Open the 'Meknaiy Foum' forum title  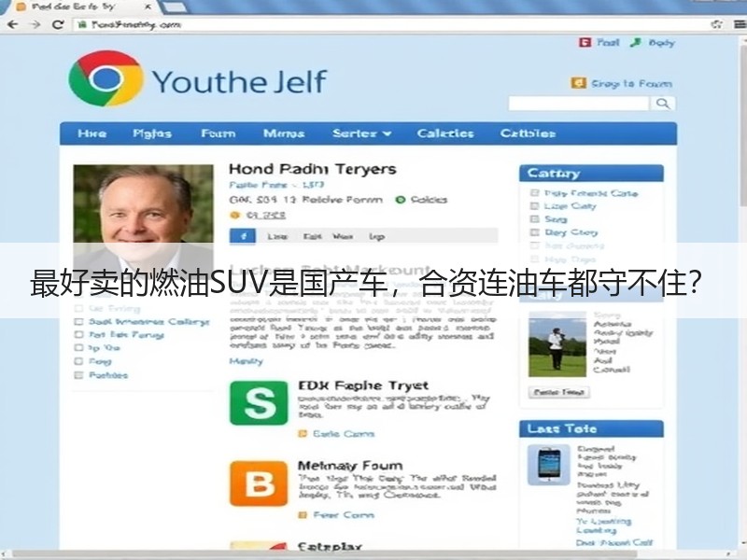[350, 465]
